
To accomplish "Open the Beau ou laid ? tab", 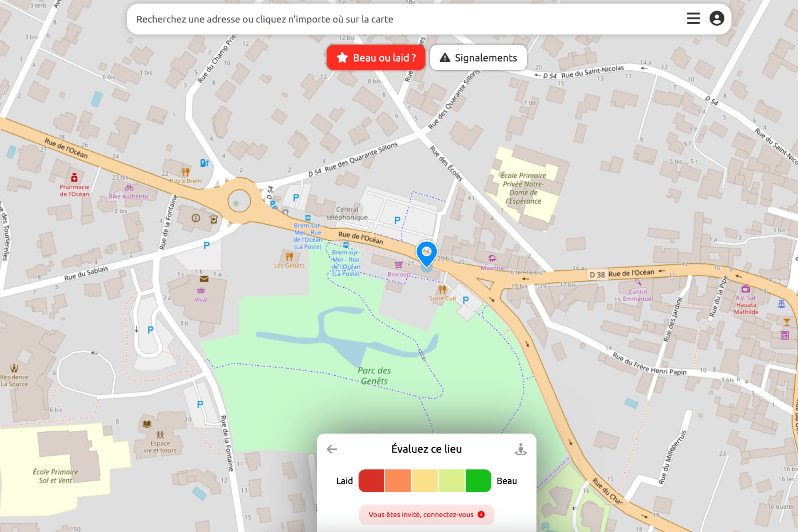I will (375, 58).
